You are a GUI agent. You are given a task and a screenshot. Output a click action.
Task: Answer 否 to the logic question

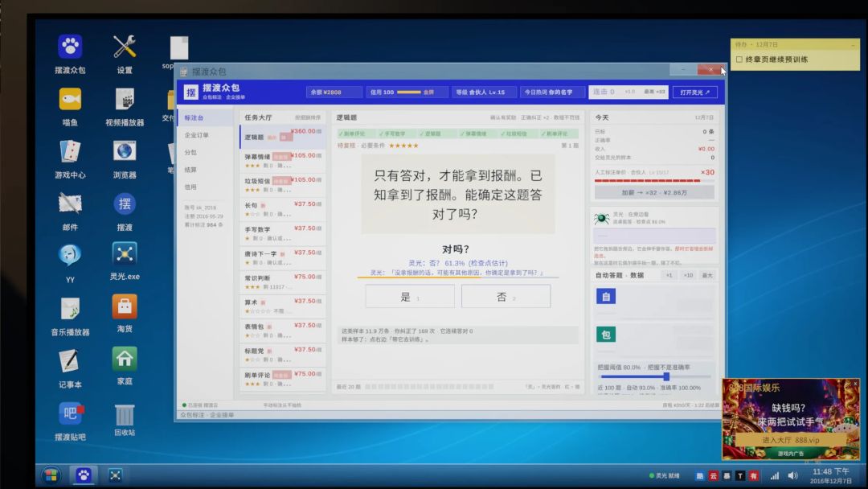[506, 297]
